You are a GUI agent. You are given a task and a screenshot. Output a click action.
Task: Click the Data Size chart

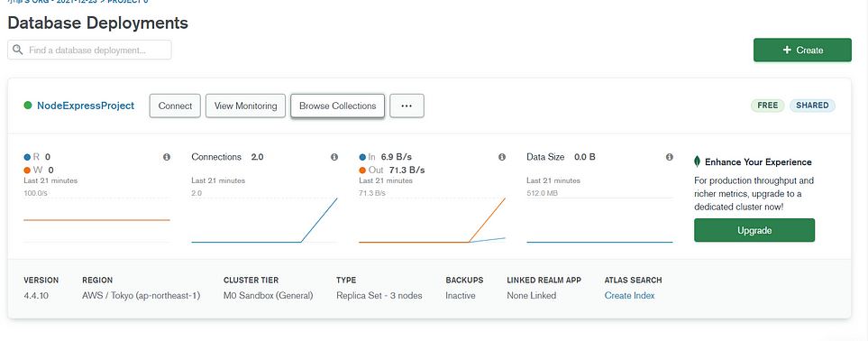click(599, 220)
